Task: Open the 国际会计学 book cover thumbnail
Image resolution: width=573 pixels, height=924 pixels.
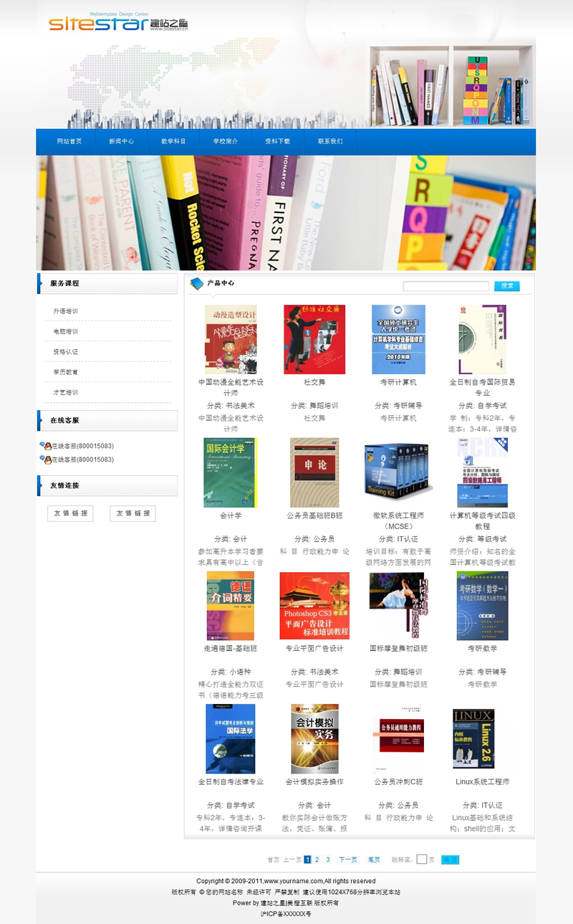Action: pyautogui.click(x=231, y=472)
